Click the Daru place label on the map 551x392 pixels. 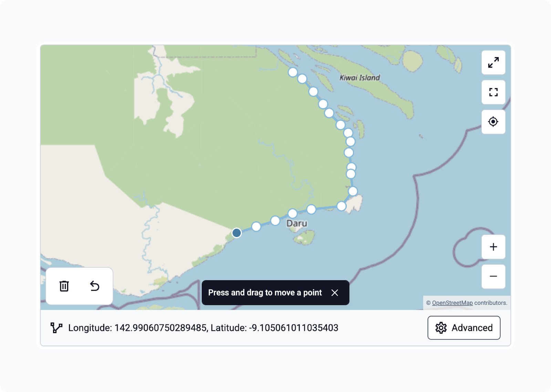(297, 223)
